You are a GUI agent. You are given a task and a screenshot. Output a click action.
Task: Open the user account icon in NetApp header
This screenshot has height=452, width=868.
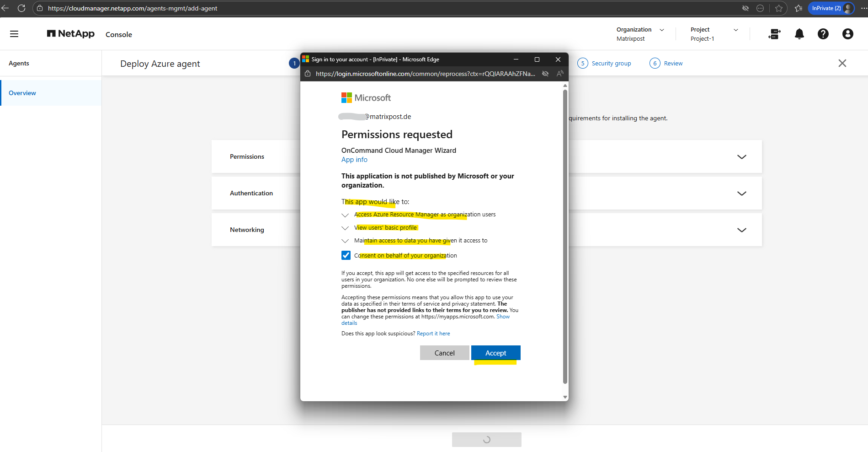[x=848, y=34]
